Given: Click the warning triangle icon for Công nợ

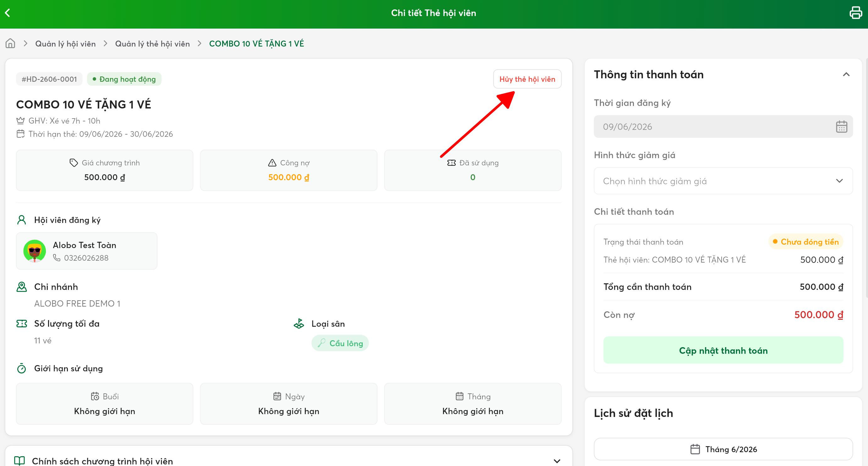Looking at the screenshot, I should pyautogui.click(x=272, y=163).
